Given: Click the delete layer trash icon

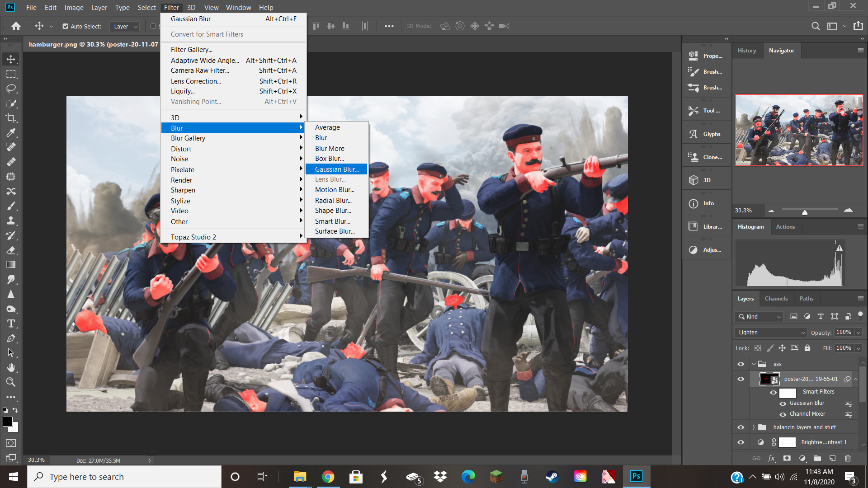Looking at the screenshot, I should 848,458.
